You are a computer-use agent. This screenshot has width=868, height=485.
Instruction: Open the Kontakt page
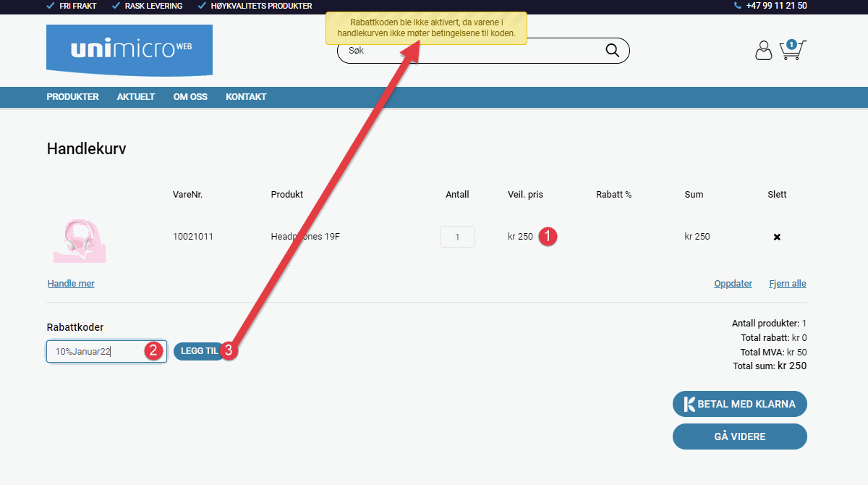tap(246, 97)
